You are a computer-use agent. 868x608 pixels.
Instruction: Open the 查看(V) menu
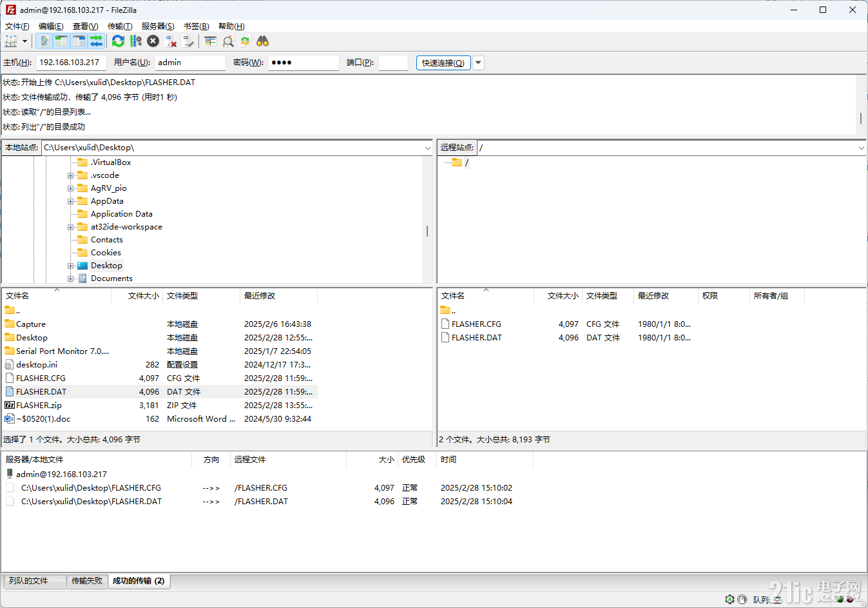(85, 26)
